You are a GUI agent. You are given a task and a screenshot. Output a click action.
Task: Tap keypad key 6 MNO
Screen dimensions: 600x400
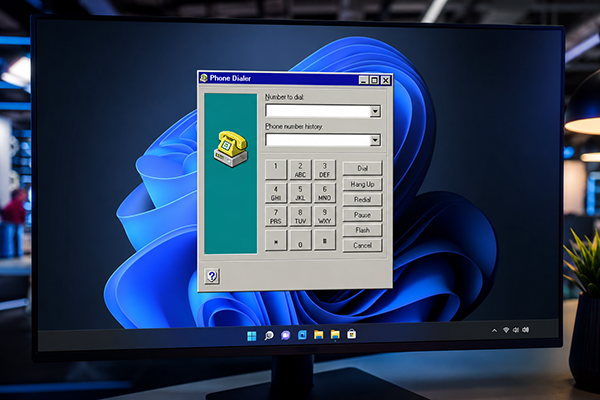[324, 193]
